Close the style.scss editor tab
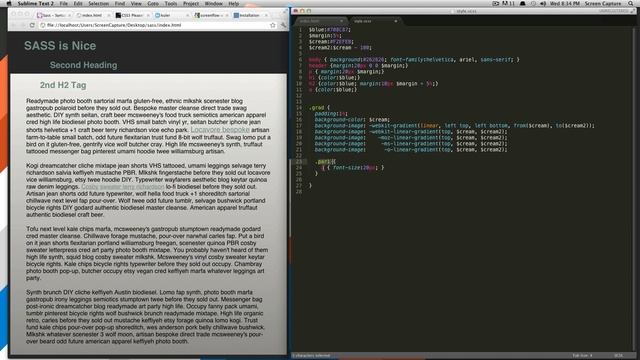The image size is (640, 360). [x=396, y=21]
